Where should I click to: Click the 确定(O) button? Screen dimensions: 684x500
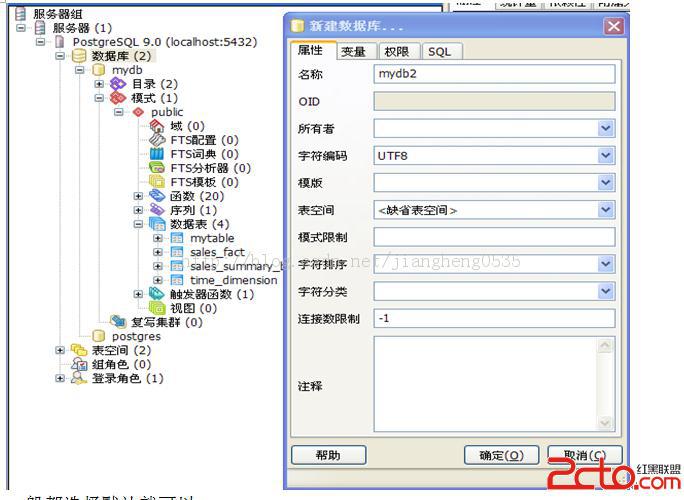tap(501, 455)
